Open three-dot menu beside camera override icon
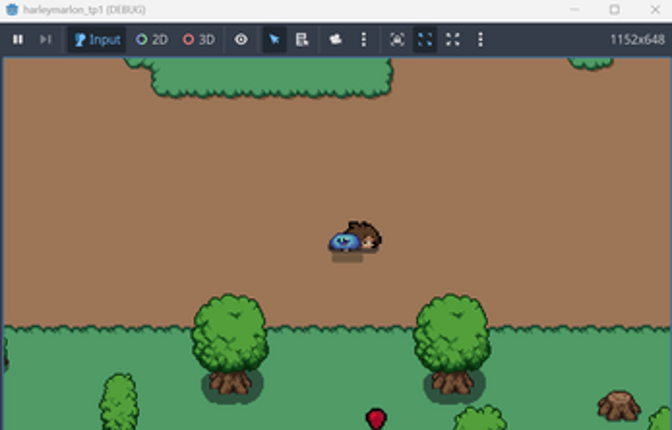The image size is (672, 430). coord(363,40)
